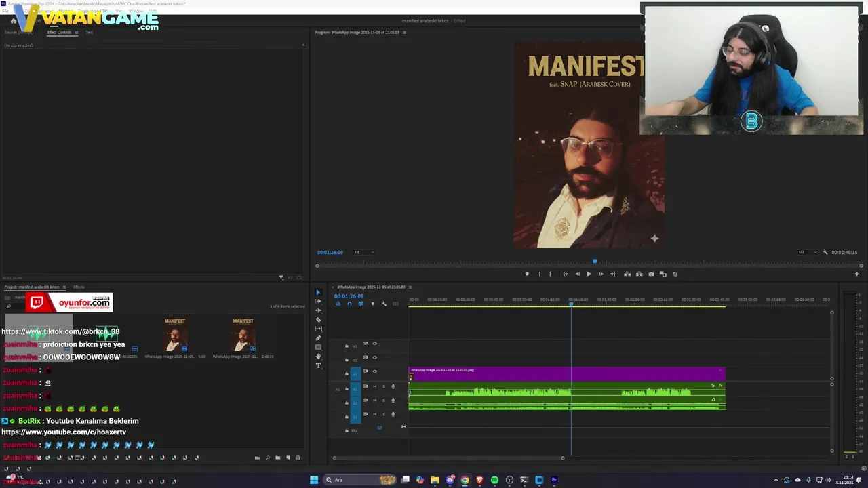Open timeline display settings wrench
The image size is (868, 488).
[x=384, y=304]
